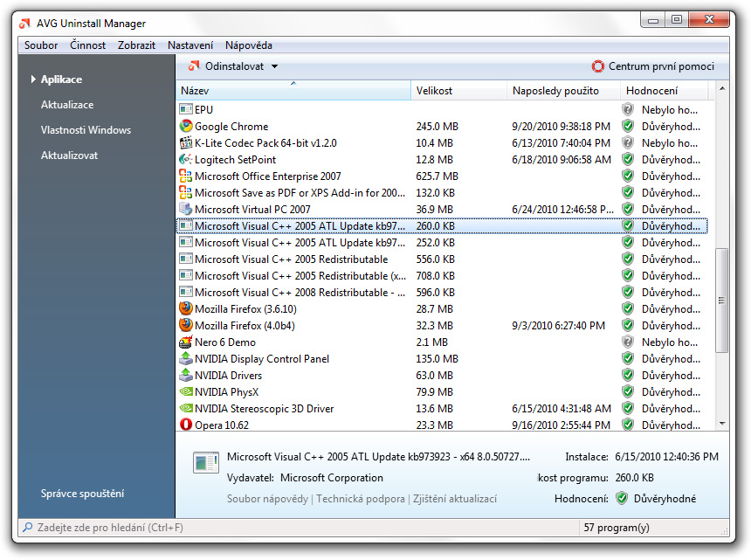Click the large program icon in details pane
Viewport: 751px width, 560px height.
pyautogui.click(x=206, y=462)
